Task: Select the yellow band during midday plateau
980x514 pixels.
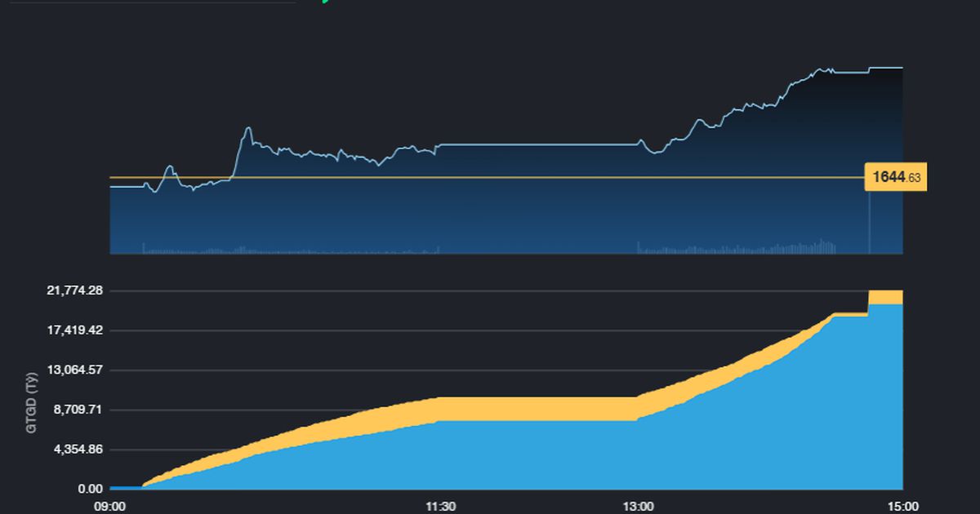Action: click(x=539, y=409)
